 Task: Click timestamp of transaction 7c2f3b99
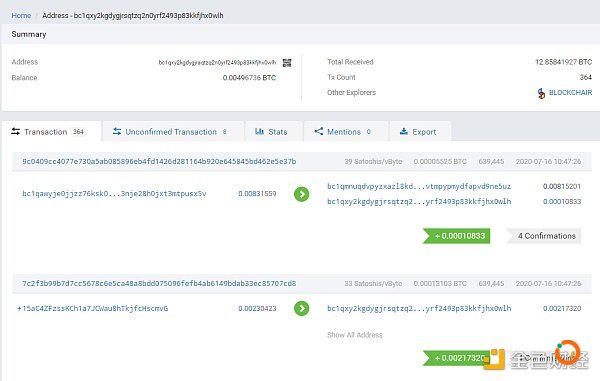click(x=548, y=283)
